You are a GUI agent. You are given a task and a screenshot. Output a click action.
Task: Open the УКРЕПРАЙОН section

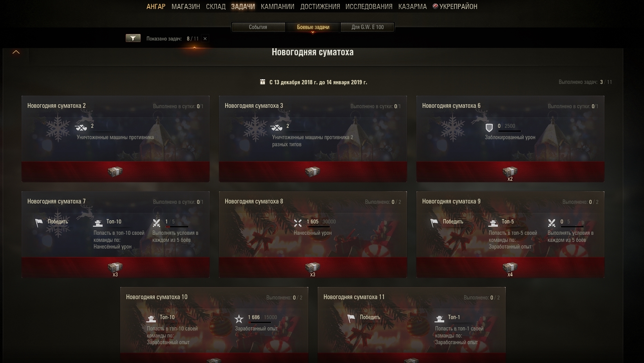(455, 7)
